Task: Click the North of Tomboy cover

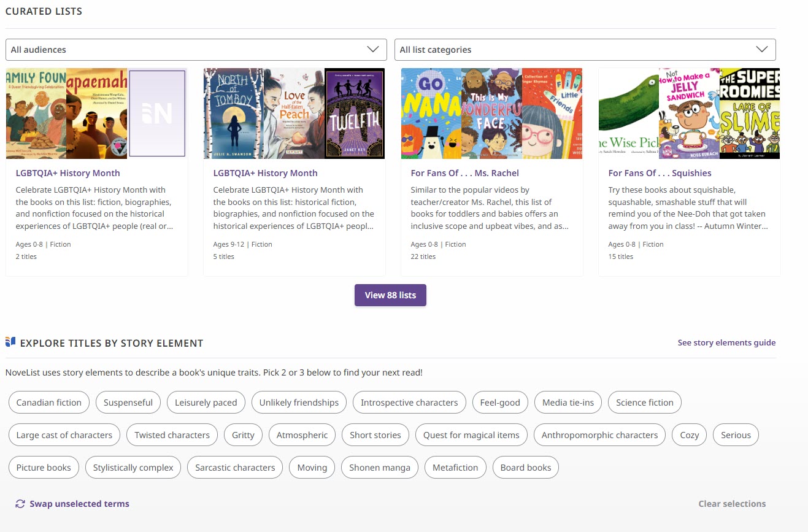Action: (x=233, y=114)
